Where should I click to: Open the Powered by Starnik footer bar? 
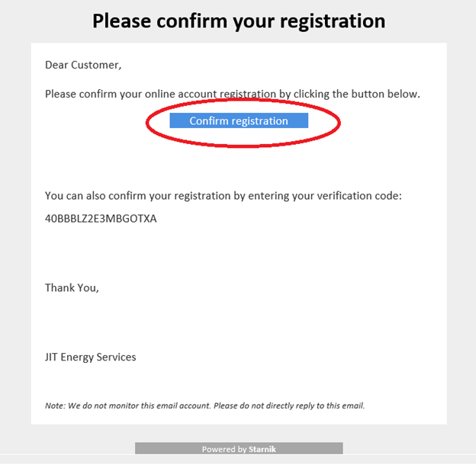[x=238, y=449]
